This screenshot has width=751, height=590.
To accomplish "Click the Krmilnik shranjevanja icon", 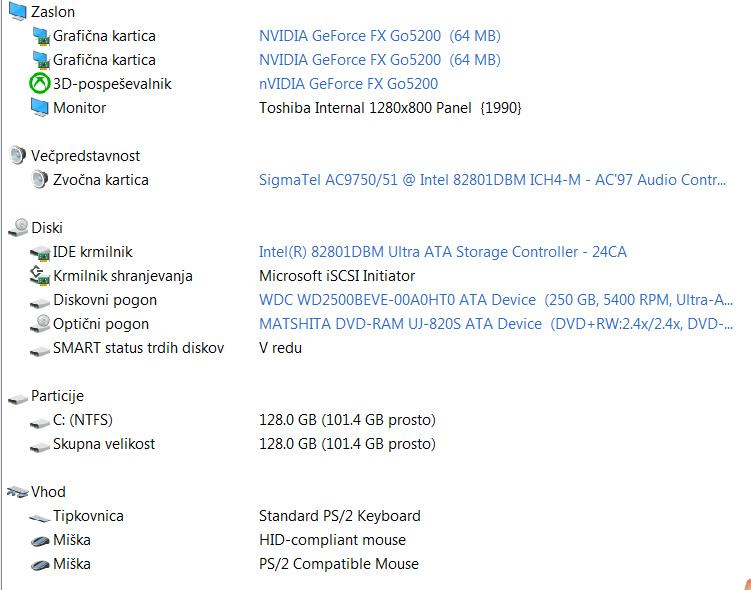I will [x=40, y=276].
